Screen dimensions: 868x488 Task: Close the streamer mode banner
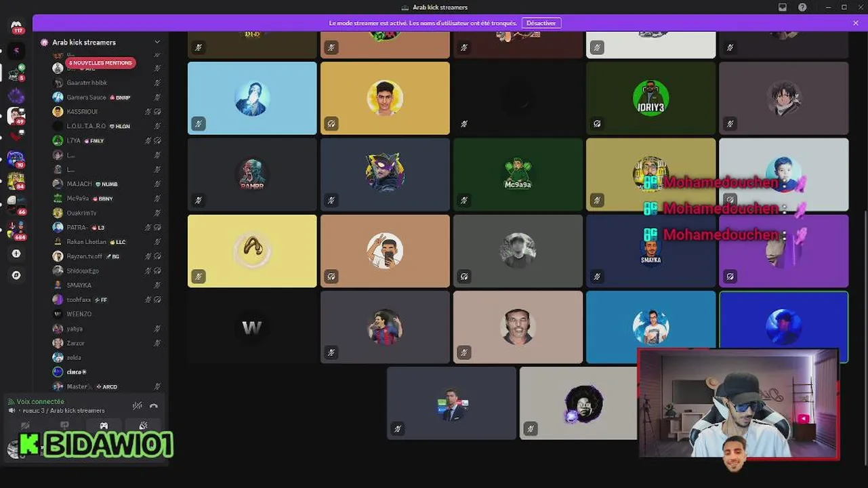pos(856,23)
